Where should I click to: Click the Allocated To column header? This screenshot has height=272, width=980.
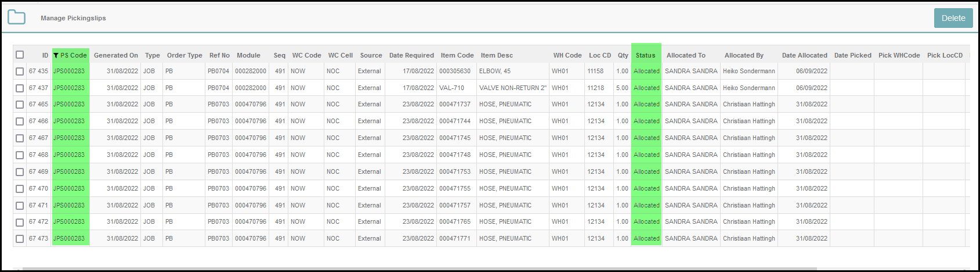pyautogui.click(x=686, y=55)
